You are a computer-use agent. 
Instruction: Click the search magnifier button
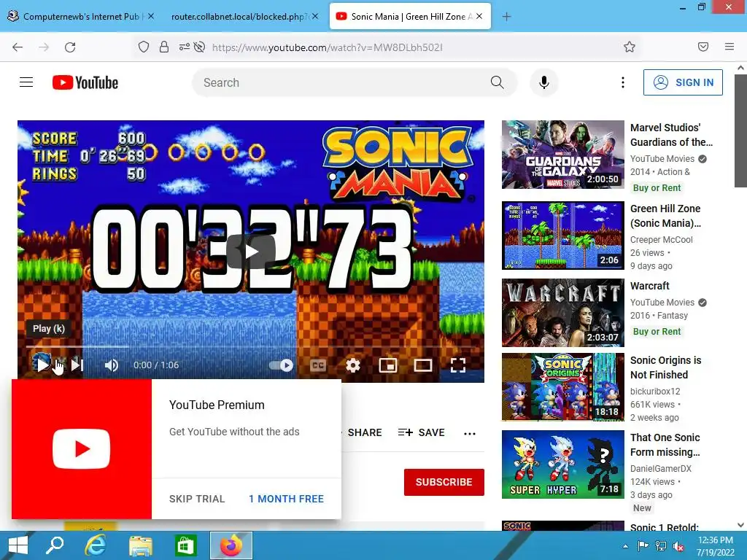tap(497, 82)
